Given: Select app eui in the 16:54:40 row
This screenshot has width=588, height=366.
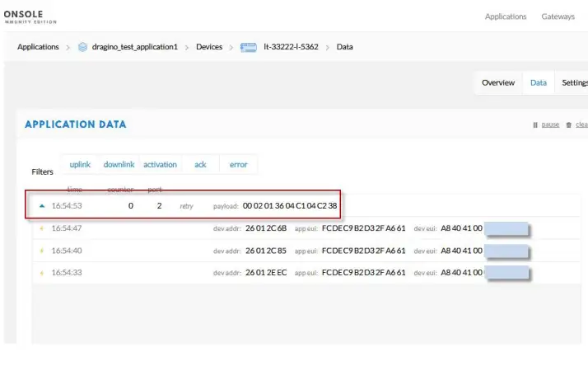Looking at the screenshot, I should 364,251.
